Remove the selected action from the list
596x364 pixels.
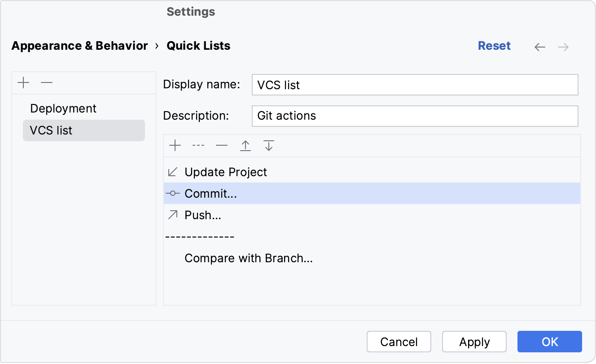221,145
